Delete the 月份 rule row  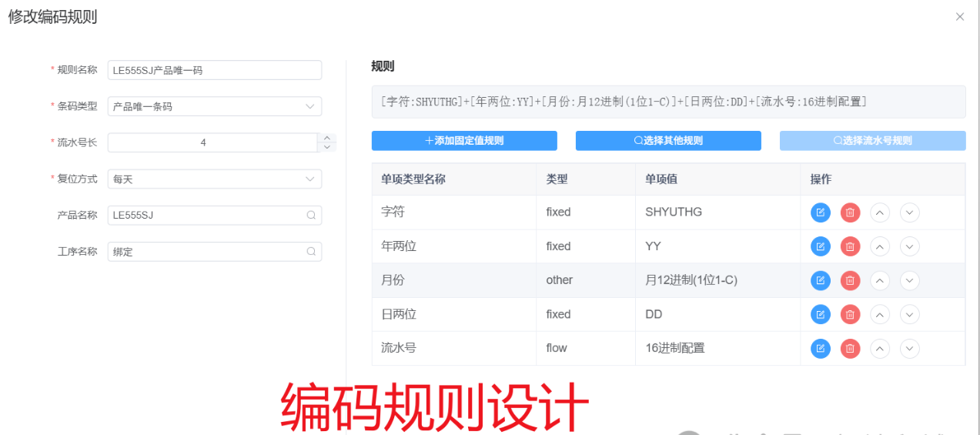[850, 280]
